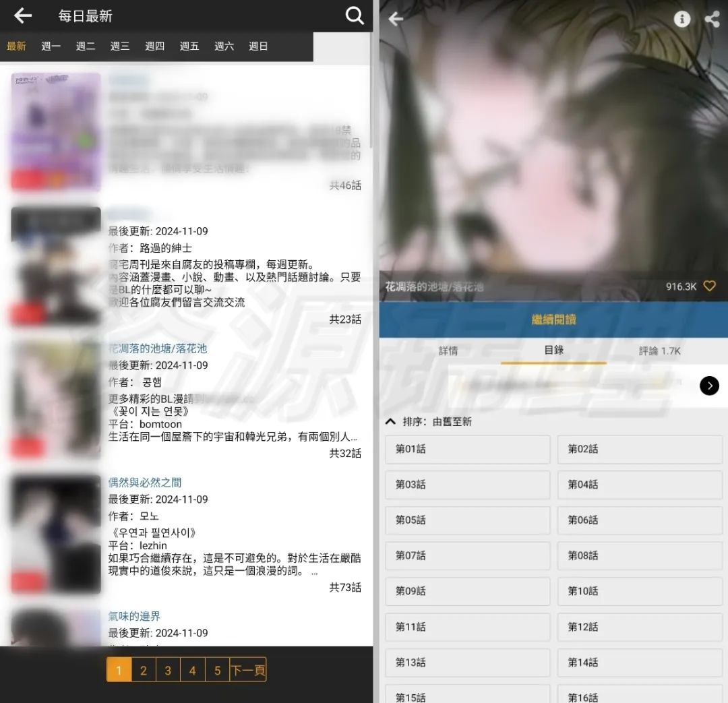The image size is (728, 703).
Task: Select the 最新 tab
Action: 16,46
